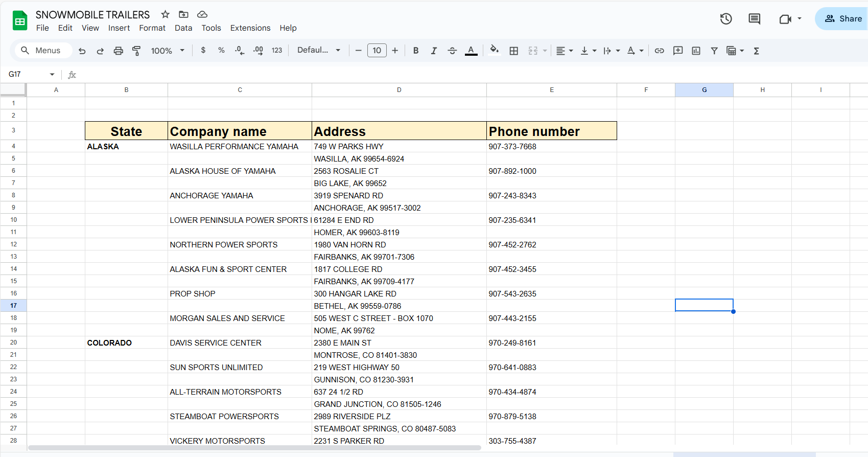Select the 'Phone number' header cell
This screenshot has width=868, height=457.
tap(551, 131)
